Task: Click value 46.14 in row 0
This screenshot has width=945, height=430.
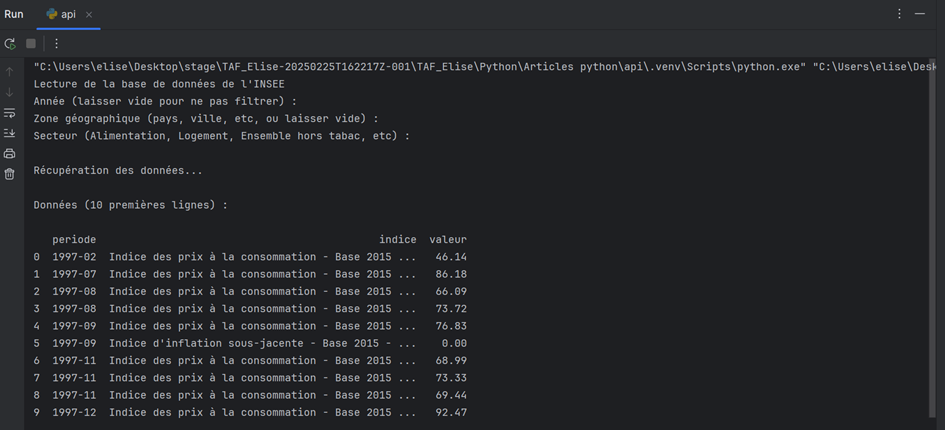Action: coord(451,257)
